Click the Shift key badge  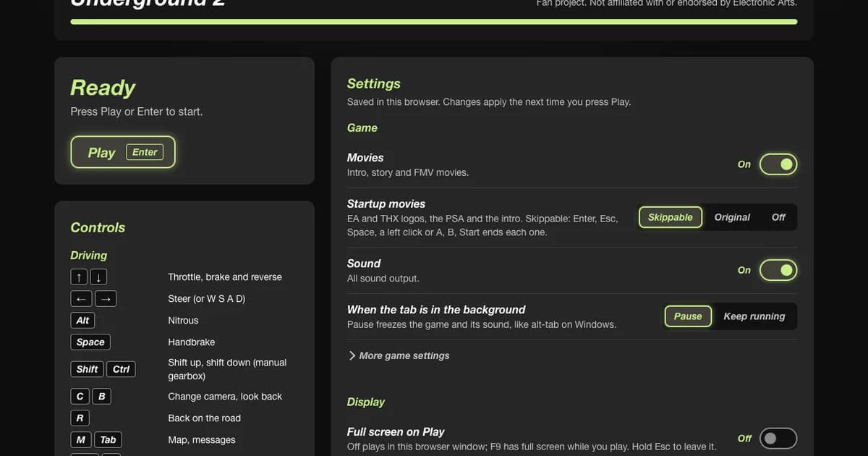tap(87, 369)
